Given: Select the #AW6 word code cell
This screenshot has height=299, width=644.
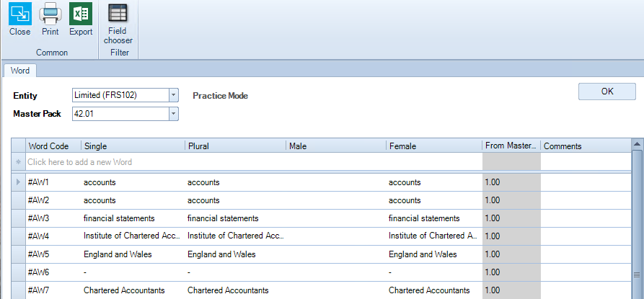Looking at the screenshot, I should tap(53, 272).
